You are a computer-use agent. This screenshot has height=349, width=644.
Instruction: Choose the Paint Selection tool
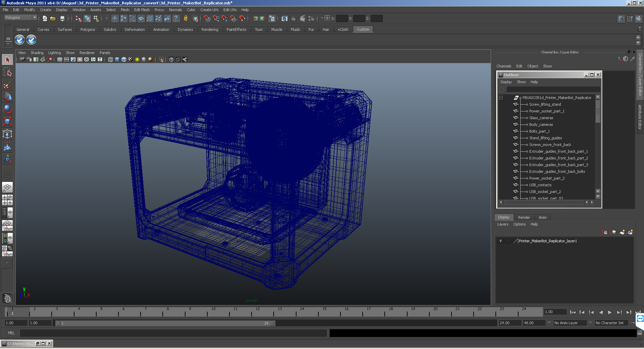click(x=7, y=85)
